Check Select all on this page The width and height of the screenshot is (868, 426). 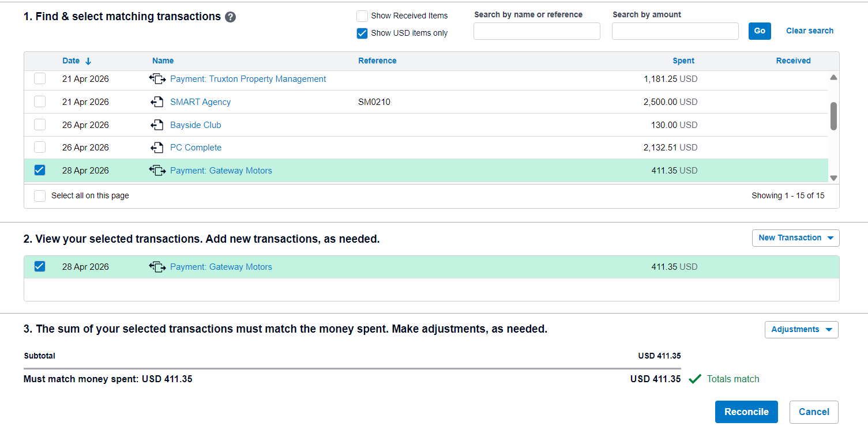[40, 196]
